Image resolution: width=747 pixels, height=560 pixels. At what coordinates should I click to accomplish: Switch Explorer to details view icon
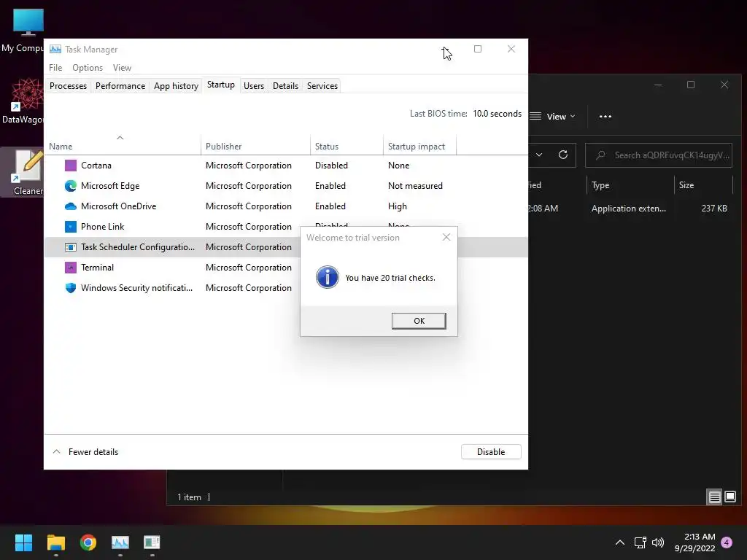(714, 497)
